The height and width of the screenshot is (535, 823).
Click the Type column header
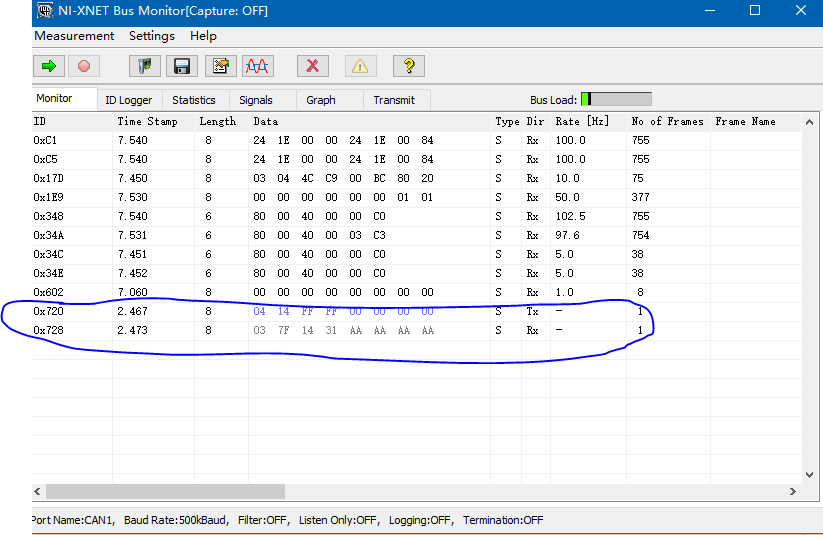click(507, 121)
